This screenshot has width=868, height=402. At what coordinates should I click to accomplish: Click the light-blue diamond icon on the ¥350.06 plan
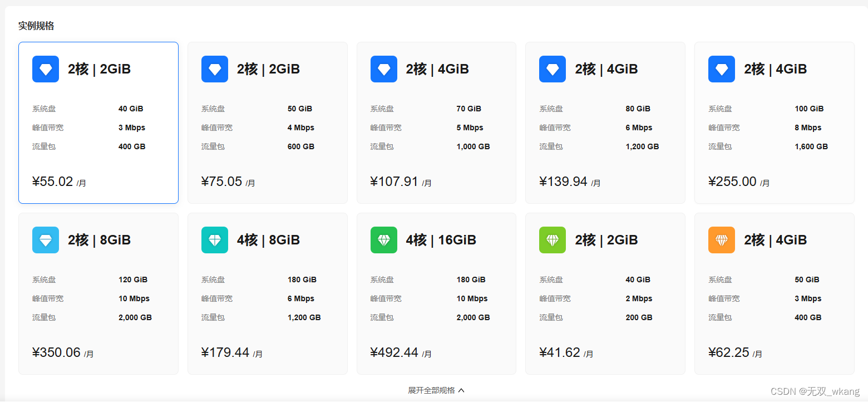point(46,240)
